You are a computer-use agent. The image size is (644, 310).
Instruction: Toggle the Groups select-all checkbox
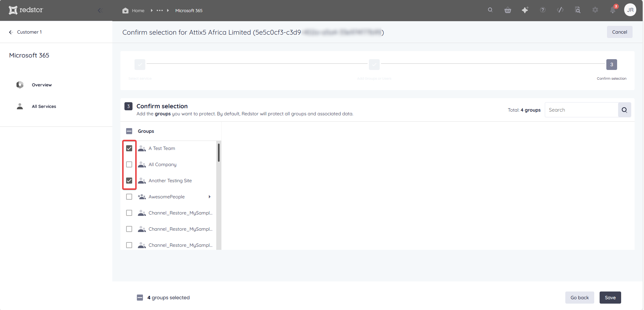(129, 131)
